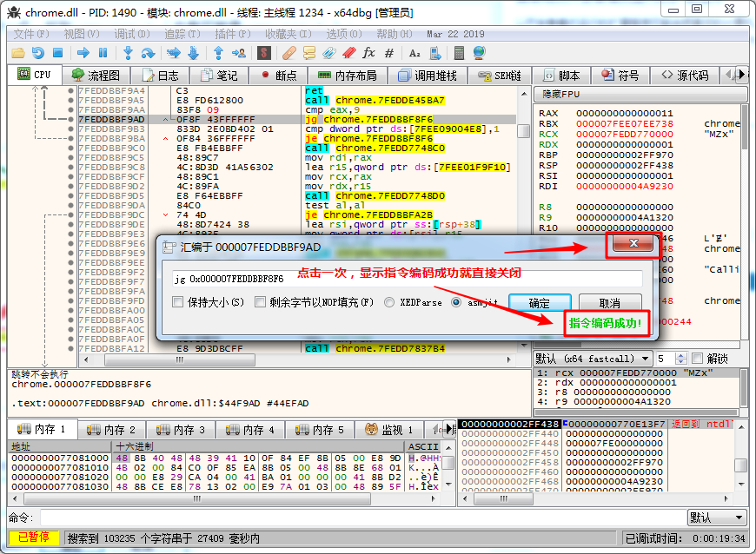Image resolution: width=756 pixels, height=554 pixels.
Task: Open the 调试(D) menu
Action: [x=132, y=34]
